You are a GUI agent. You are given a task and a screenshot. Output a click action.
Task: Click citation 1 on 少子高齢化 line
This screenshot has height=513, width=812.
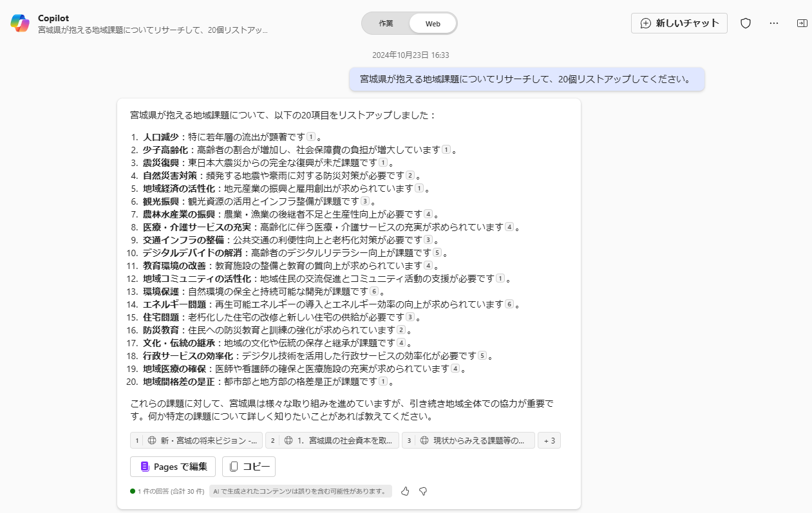pyautogui.click(x=446, y=149)
